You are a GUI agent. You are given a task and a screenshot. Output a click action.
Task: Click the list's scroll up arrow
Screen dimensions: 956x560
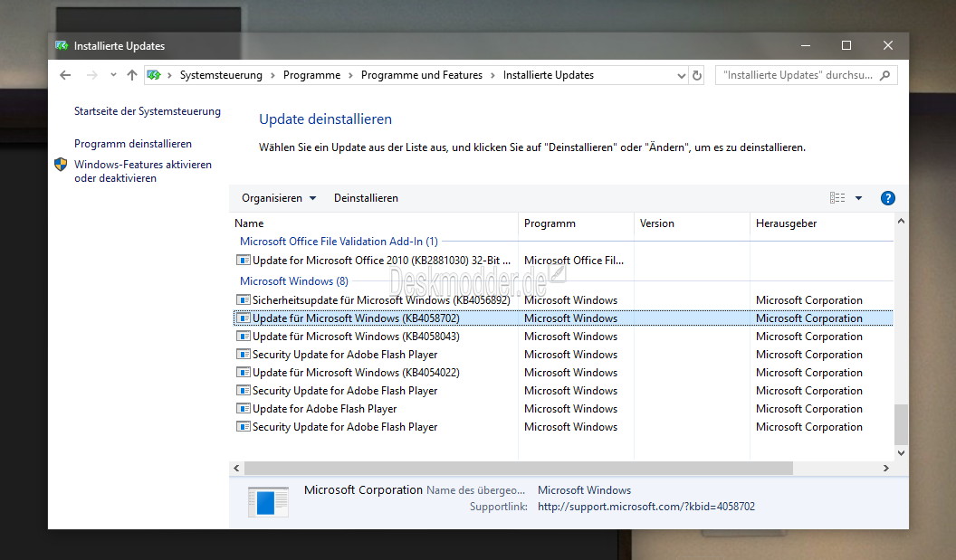[x=901, y=222]
